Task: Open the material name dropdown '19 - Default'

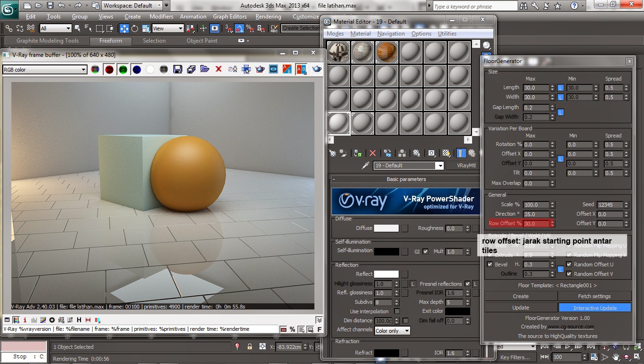Action: coord(440,165)
